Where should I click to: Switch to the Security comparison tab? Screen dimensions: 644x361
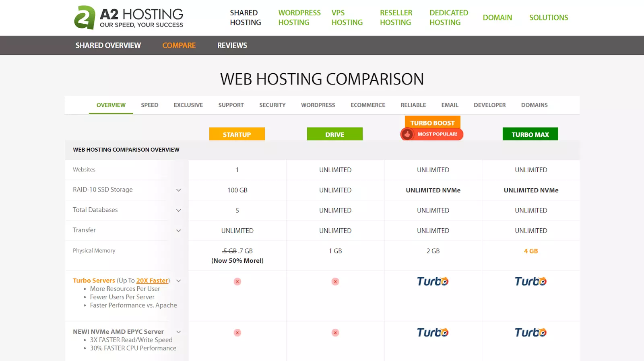272,105
